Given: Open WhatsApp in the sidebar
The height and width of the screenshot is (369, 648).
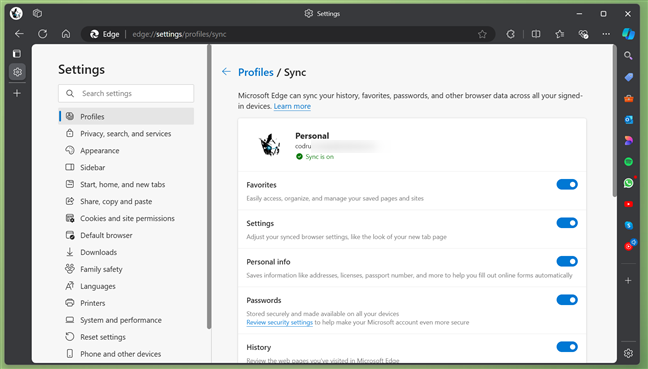Looking at the screenshot, I should pos(628,183).
